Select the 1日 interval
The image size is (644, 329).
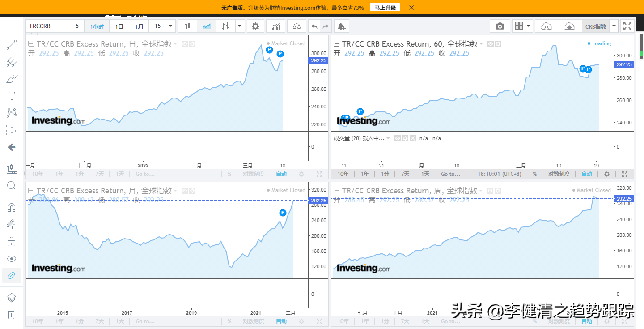[x=119, y=26]
